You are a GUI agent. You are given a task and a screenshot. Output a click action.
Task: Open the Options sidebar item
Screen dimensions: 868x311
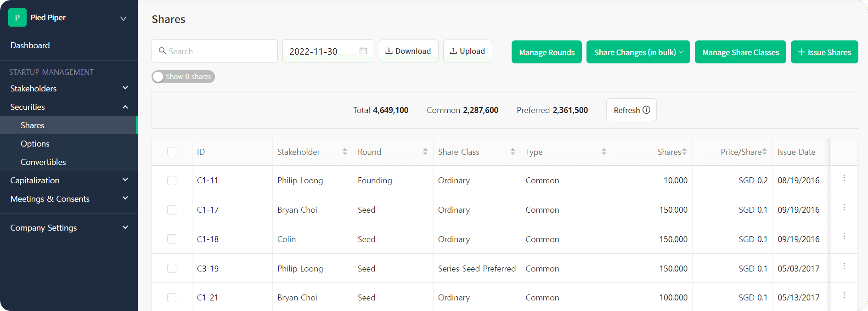(69, 143)
